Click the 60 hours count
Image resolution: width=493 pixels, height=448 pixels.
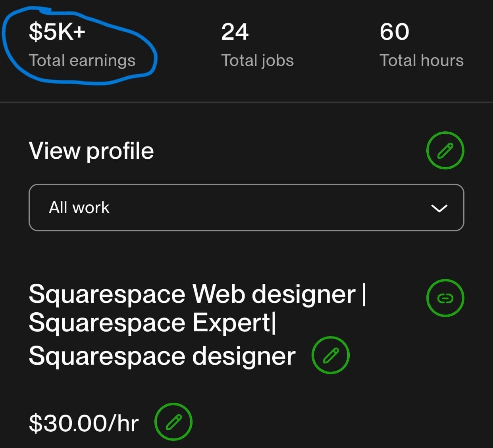[x=394, y=32]
